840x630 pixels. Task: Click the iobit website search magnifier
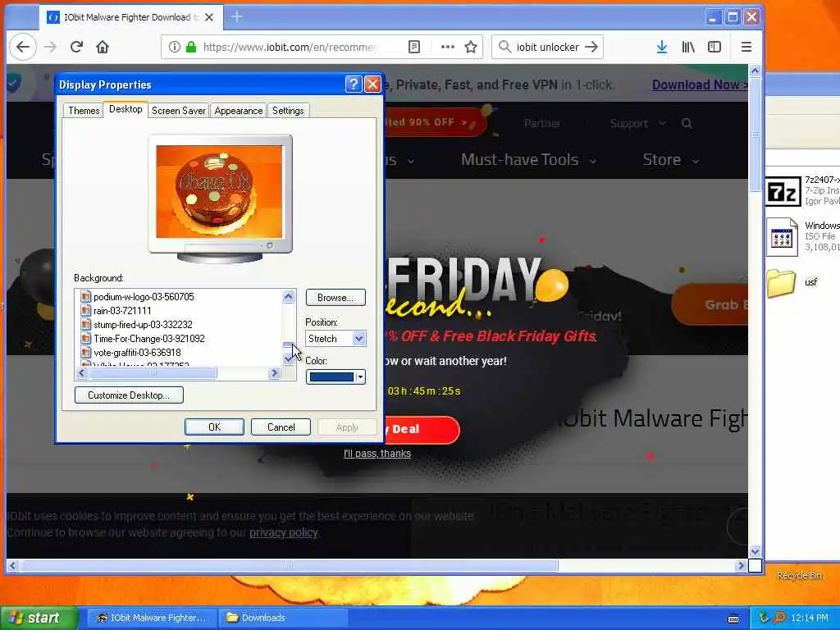click(687, 124)
